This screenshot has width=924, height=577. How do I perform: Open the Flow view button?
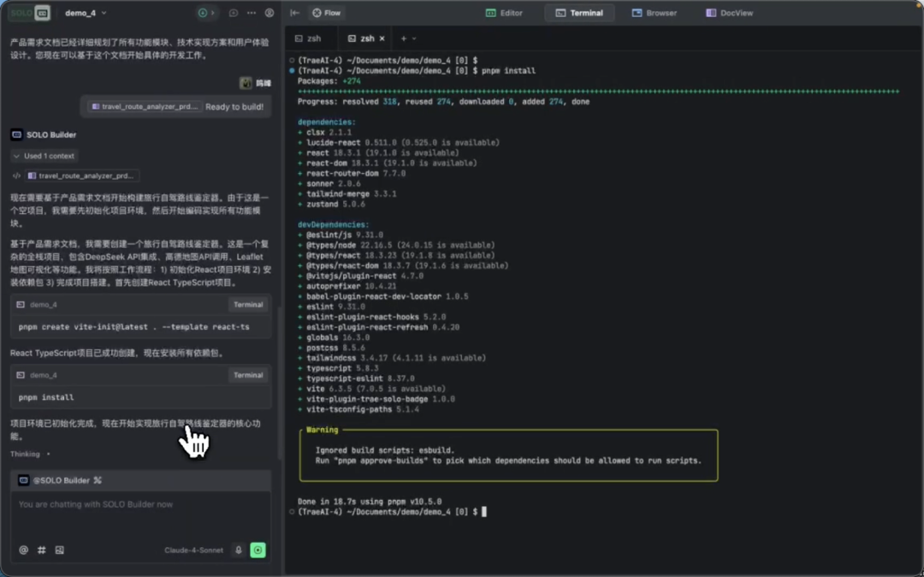(327, 13)
